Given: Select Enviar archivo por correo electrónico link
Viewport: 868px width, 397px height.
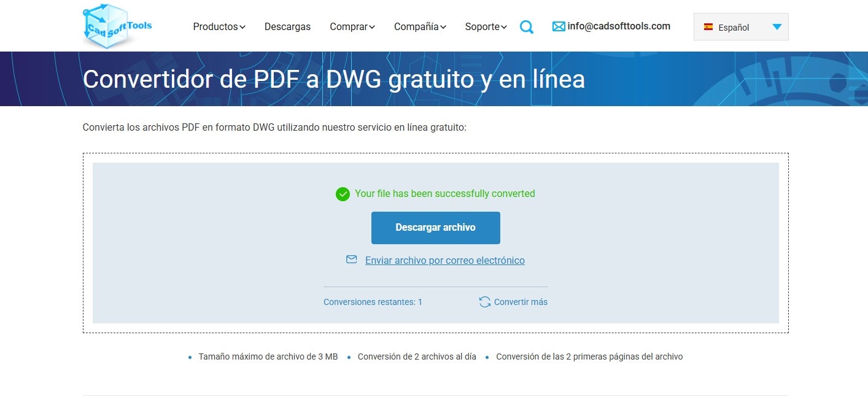Looking at the screenshot, I should [x=444, y=260].
